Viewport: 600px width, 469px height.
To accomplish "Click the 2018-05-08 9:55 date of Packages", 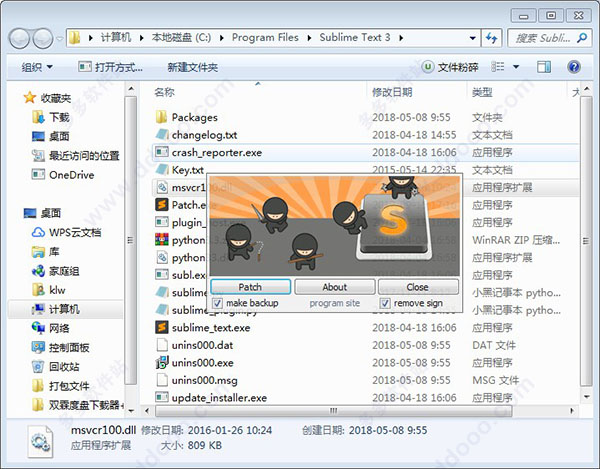I will click(411, 117).
